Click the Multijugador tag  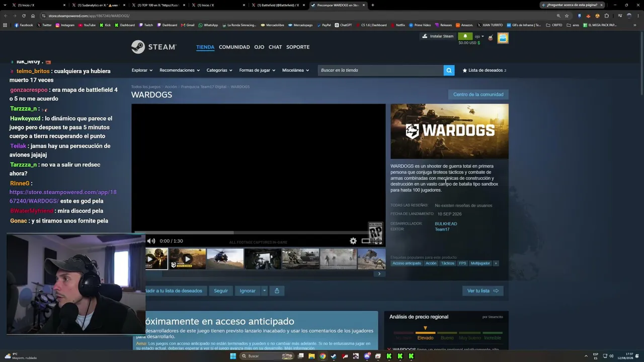(x=480, y=263)
